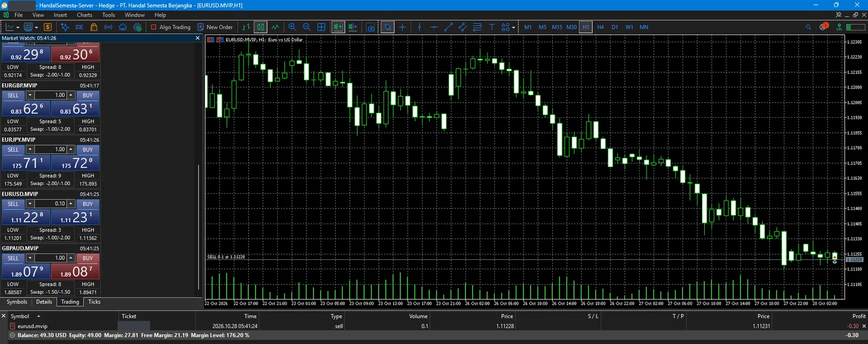The width and height of the screenshot is (868, 344).
Task: Open the Insert menu
Action: click(60, 15)
